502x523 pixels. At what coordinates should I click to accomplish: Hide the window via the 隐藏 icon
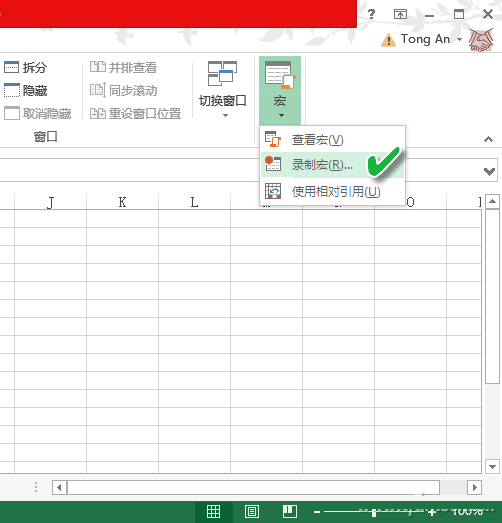[x=12, y=90]
